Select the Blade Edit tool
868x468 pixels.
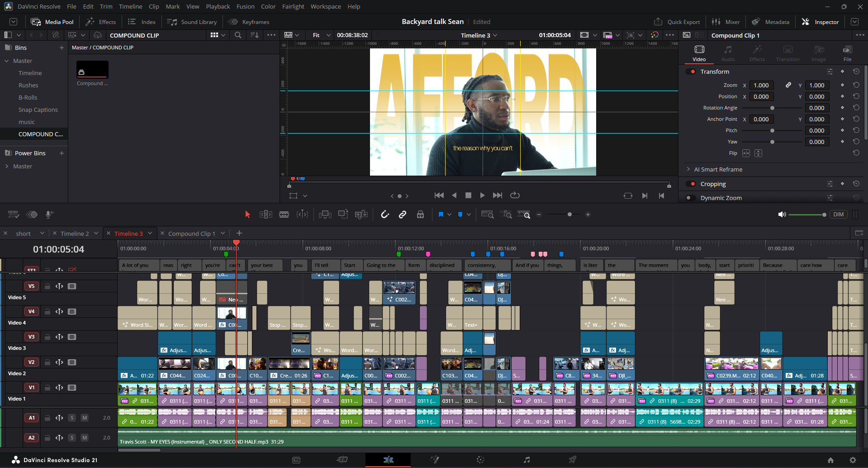point(284,215)
